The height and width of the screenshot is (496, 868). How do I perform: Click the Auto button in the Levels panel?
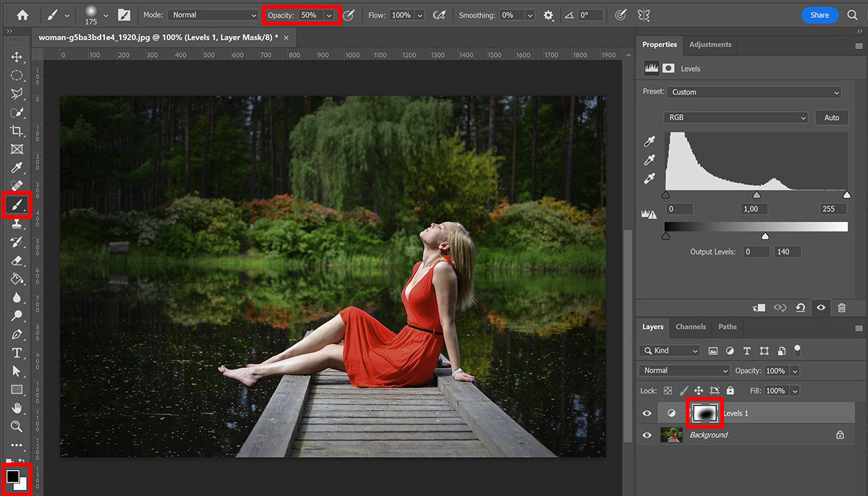click(x=831, y=117)
